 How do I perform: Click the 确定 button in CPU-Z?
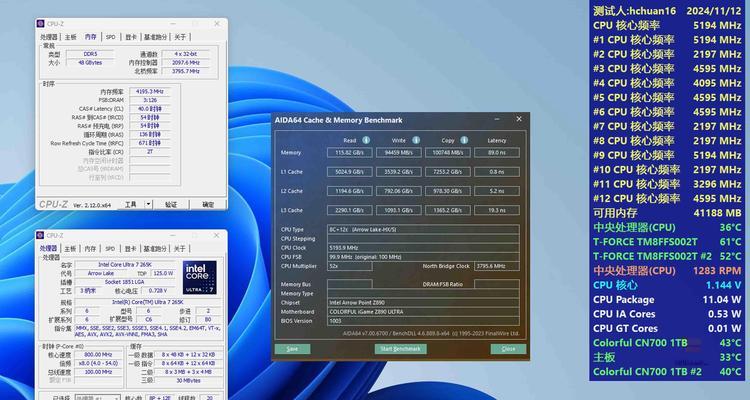[208, 204]
